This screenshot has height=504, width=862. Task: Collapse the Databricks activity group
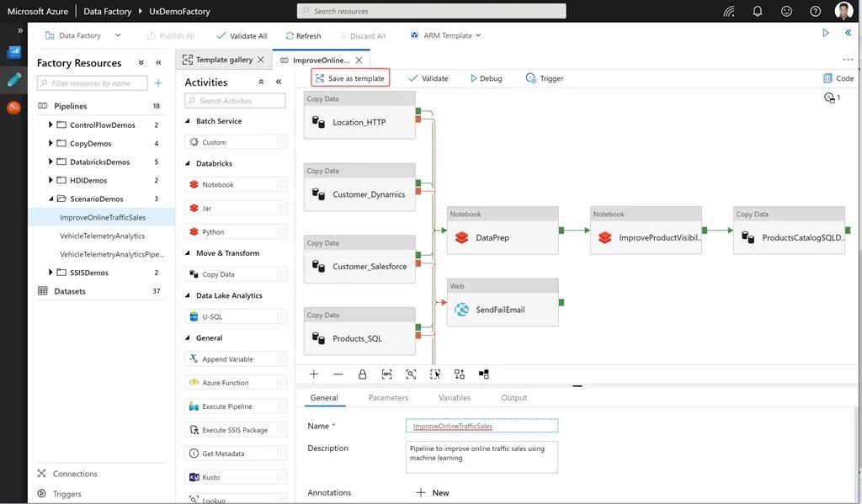[x=188, y=163]
